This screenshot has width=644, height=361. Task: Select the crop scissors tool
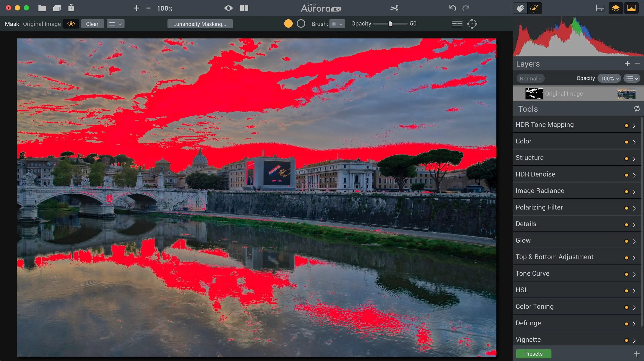pos(394,8)
